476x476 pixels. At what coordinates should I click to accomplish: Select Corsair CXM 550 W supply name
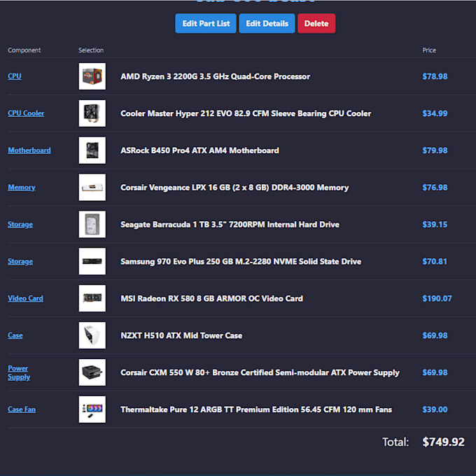pos(260,373)
